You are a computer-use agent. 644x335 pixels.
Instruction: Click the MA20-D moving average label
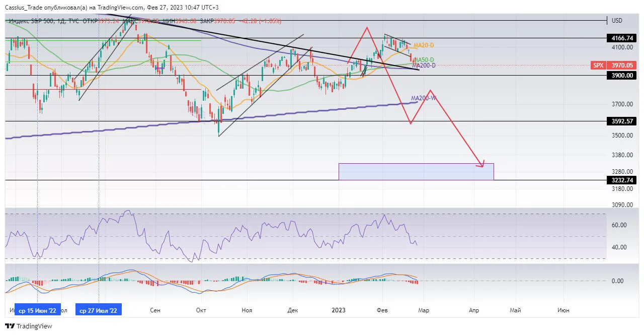coord(424,45)
